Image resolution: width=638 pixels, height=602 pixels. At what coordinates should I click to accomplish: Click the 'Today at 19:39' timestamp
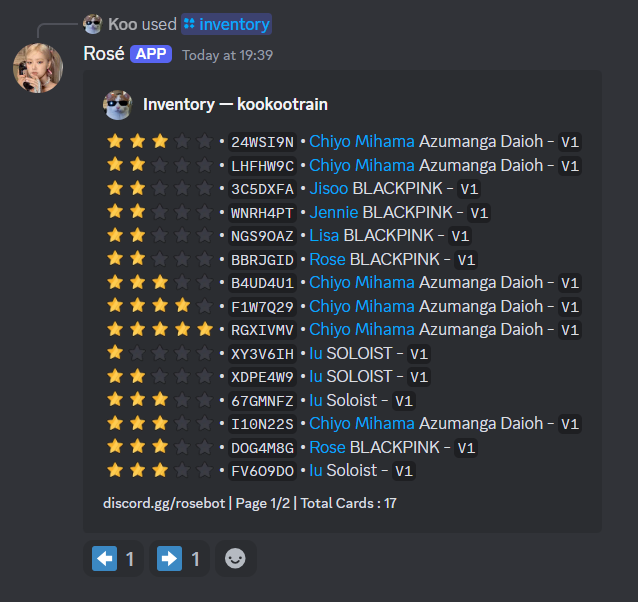[x=227, y=55]
